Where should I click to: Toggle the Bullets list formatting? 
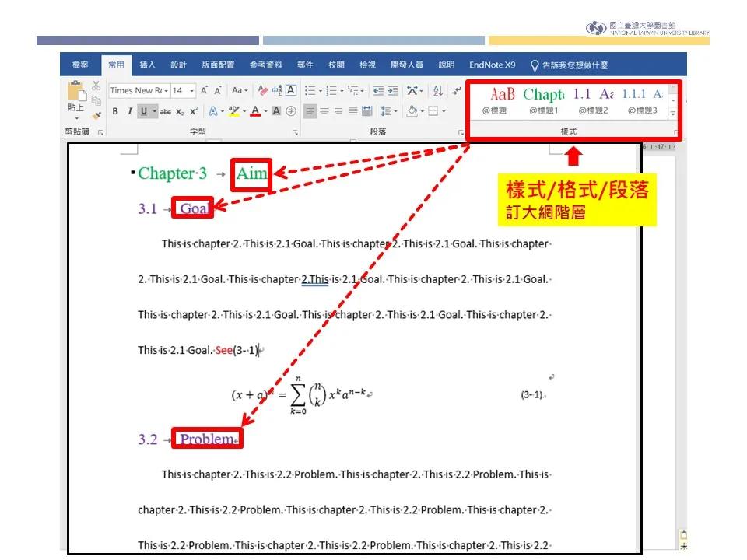(x=310, y=89)
